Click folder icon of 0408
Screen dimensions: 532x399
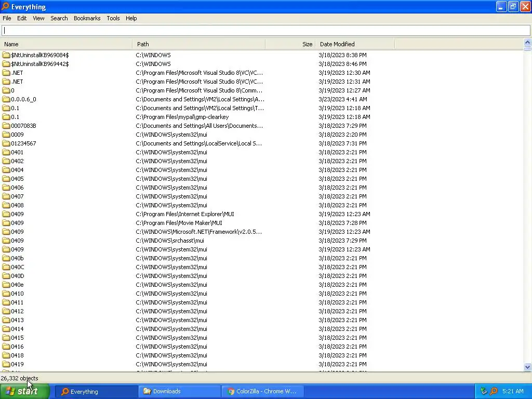click(x=6, y=205)
